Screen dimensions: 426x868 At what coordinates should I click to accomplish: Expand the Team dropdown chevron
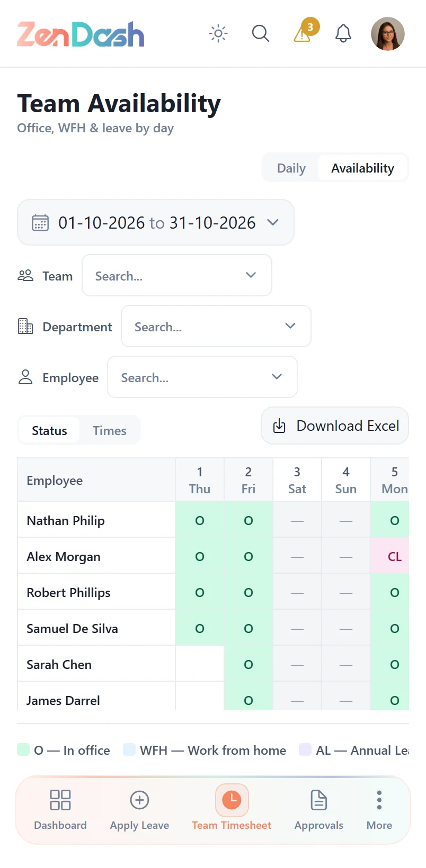[251, 275]
